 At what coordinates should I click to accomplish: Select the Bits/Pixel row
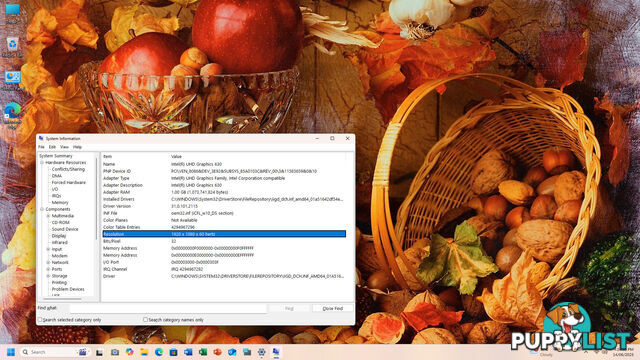click(x=224, y=241)
